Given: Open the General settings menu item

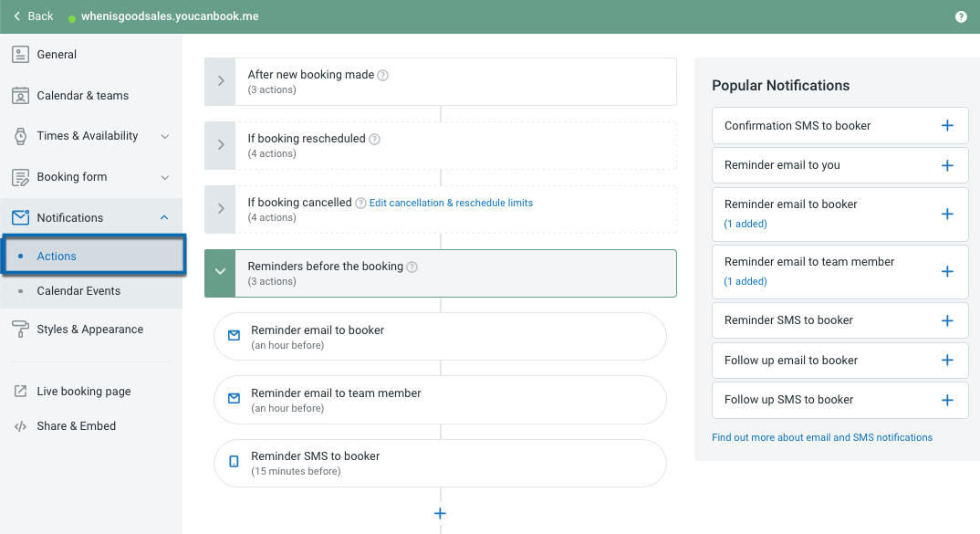Looking at the screenshot, I should [x=57, y=55].
